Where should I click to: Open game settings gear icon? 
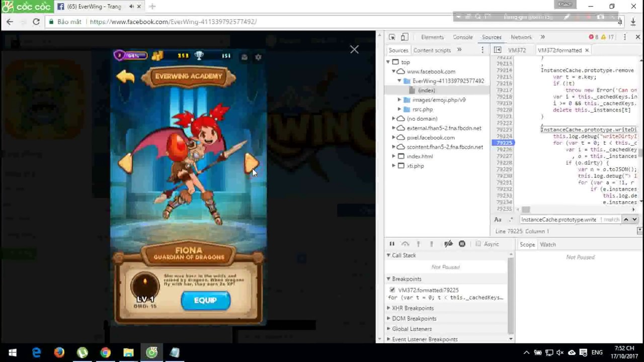point(258,57)
